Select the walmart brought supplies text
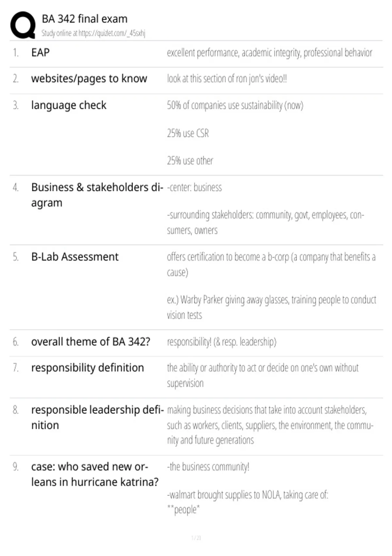Image resolution: width=392 pixels, height=556 pixels. 248,495
